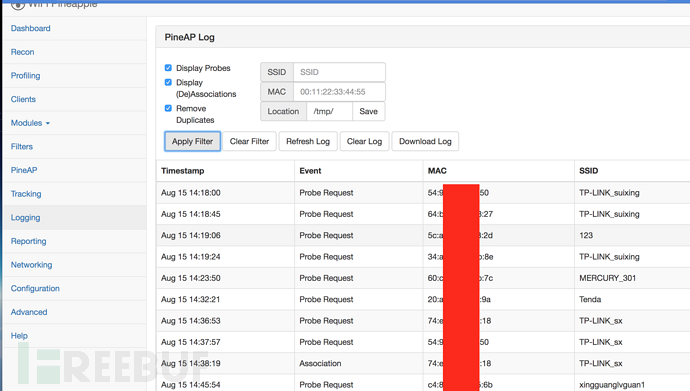
Task: Select timestamp Aug 15 14:19:06
Action: [x=191, y=235]
